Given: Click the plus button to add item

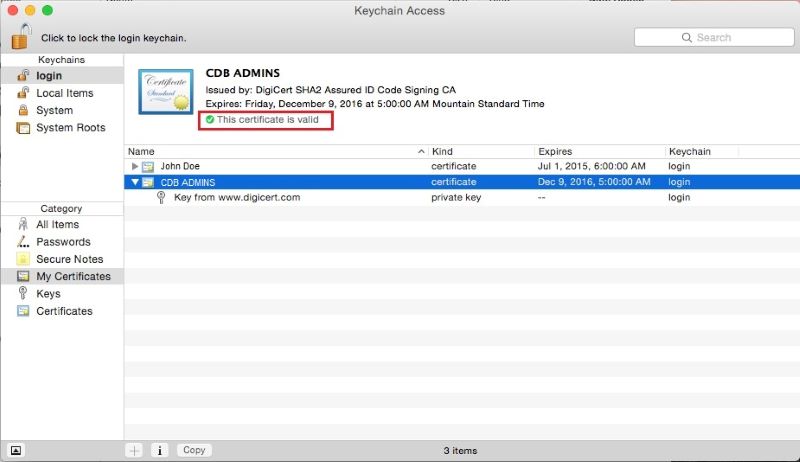Looking at the screenshot, I should click(x=134, y=450).
